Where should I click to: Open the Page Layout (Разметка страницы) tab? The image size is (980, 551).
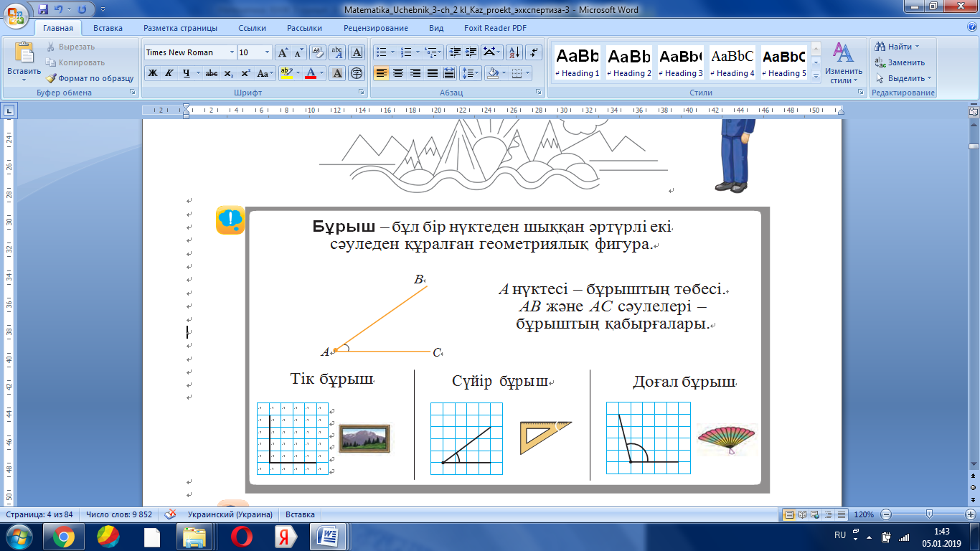coord(180,28)
